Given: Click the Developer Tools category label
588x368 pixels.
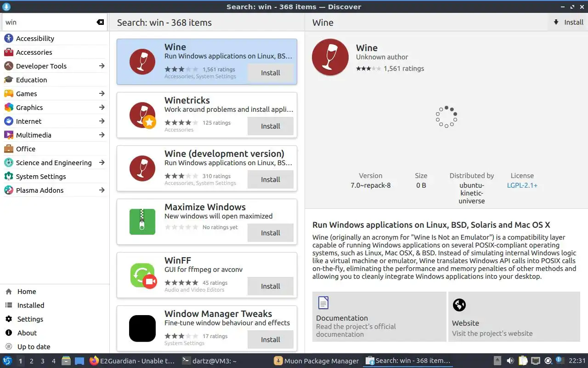Looking at the screenshot, I should click(x=41, y=66).
